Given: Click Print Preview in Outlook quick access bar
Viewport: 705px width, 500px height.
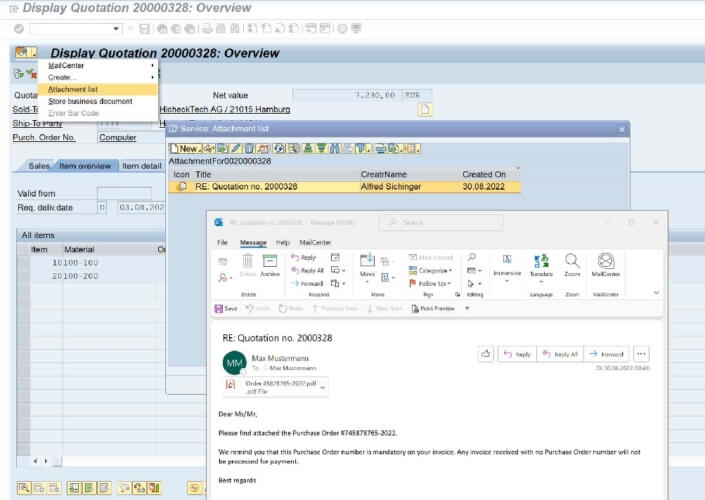Looking at the screenshot, I should (x=433, y=308).
